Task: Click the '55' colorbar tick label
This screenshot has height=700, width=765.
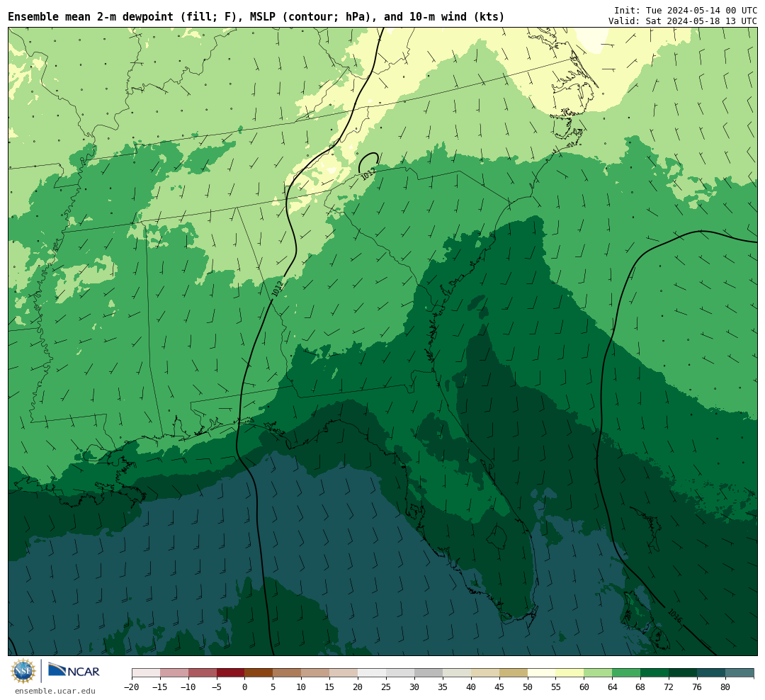Action: tap(556, 687)
